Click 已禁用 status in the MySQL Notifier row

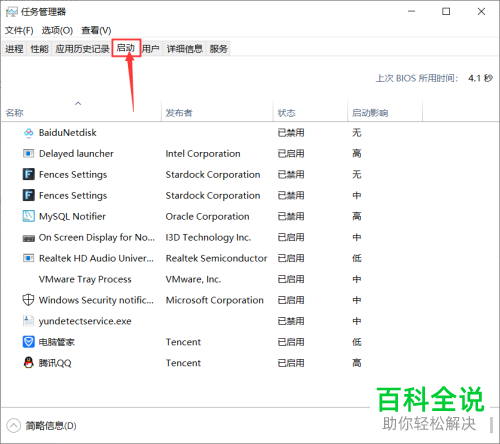coord(291,217)
